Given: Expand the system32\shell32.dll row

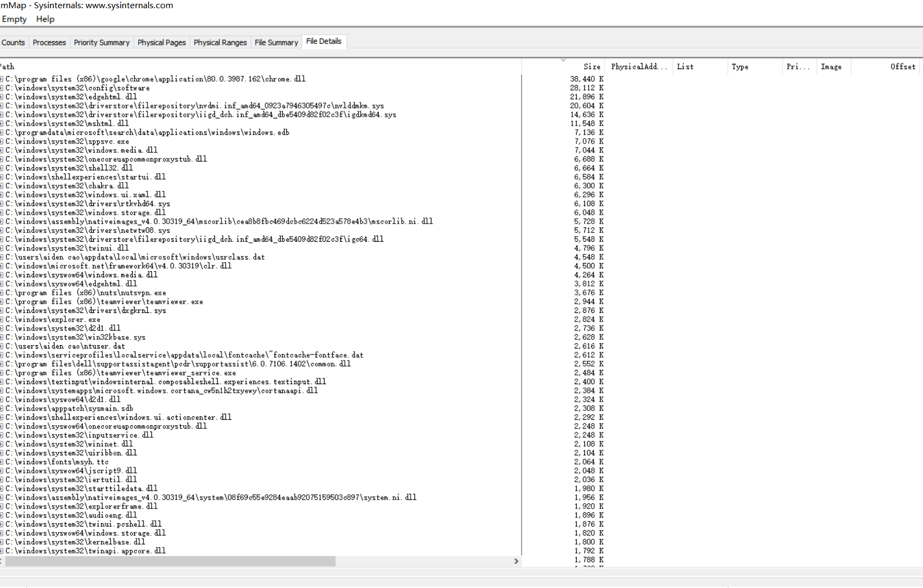Looking at the screenshot, I should coord(2,168).
